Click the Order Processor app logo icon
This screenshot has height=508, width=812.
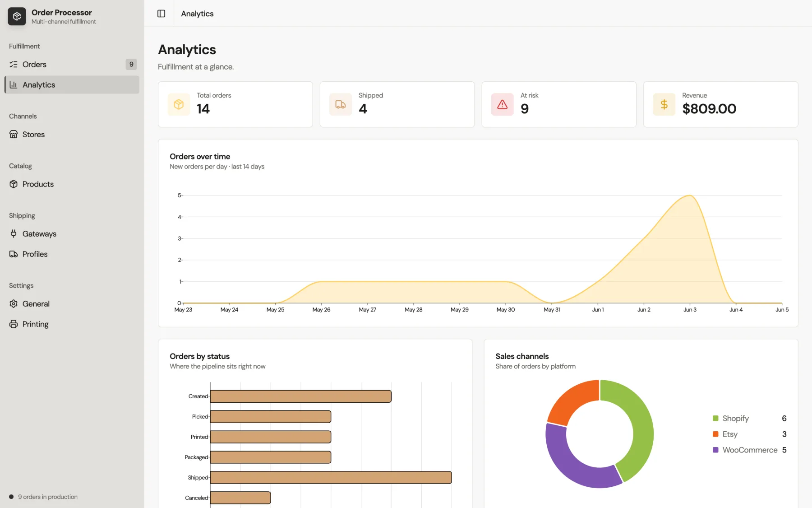click(17, 17)
